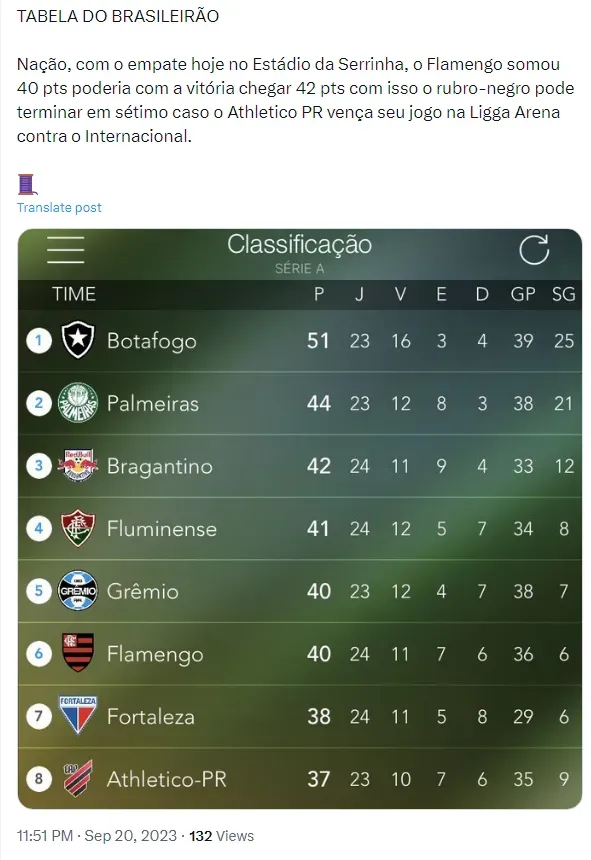Click the Flamengo team crest
The image size is (591, 860).
tap(78, 653)
